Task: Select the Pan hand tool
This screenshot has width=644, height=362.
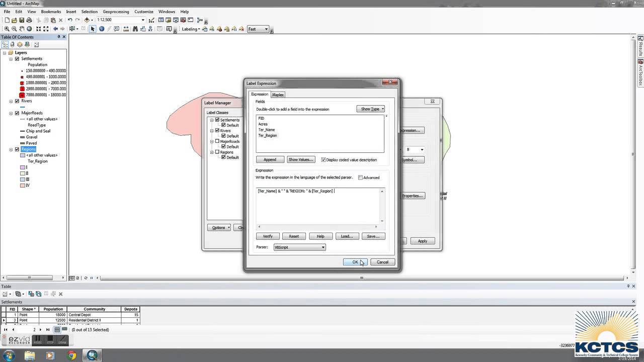Action: click(22, 29)
